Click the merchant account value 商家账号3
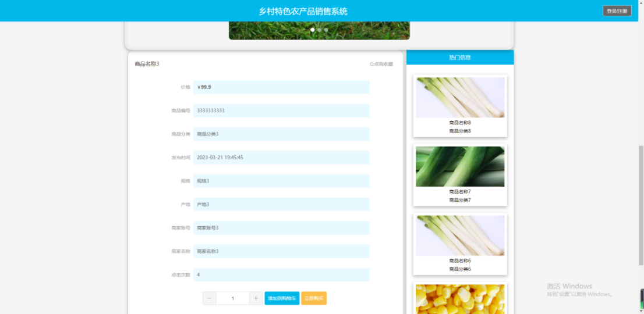Viewport: 644px width, 314px height. pyautogui.click(x=208, y=228)
